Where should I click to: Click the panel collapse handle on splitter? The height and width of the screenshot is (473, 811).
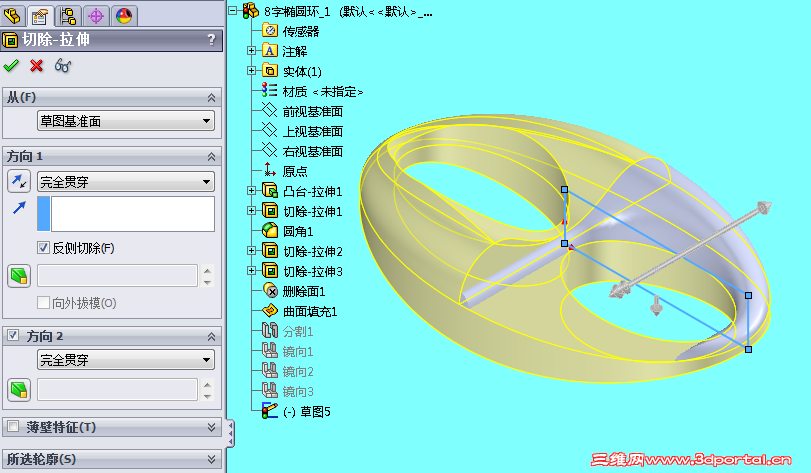click(x=231, y=433)
